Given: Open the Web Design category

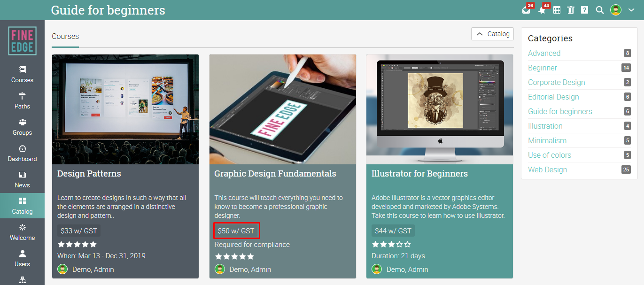Looking at the screenshot, I should click(x=547, y=169).
